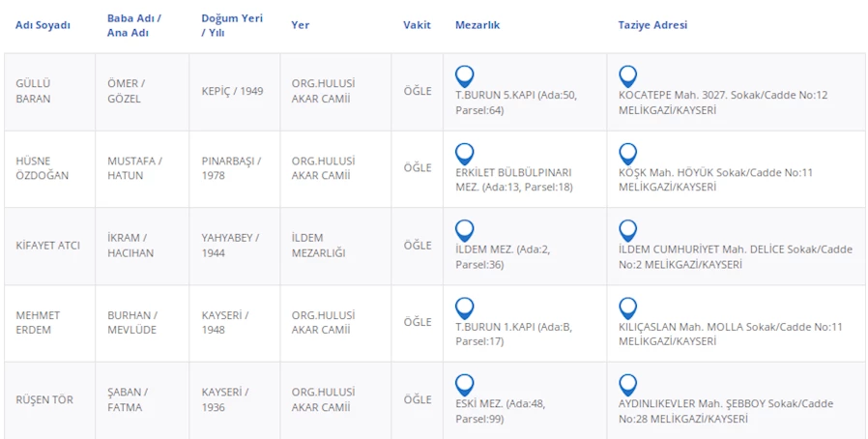Select the Baba Adı / Ana Adı header
Viewport: 868px width, 439px height.
(x=133, y=25)
